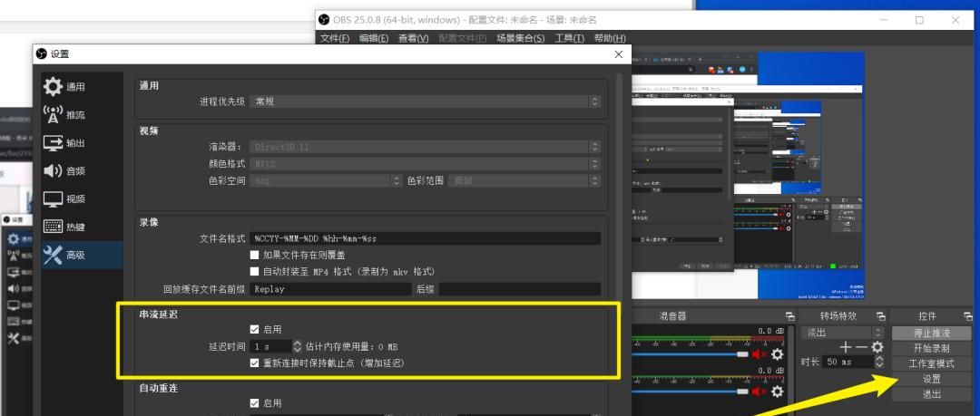Open the 场景集合(S) menu
The height and width of the screenshot is (416, 980).
click(x=521, y=38)
